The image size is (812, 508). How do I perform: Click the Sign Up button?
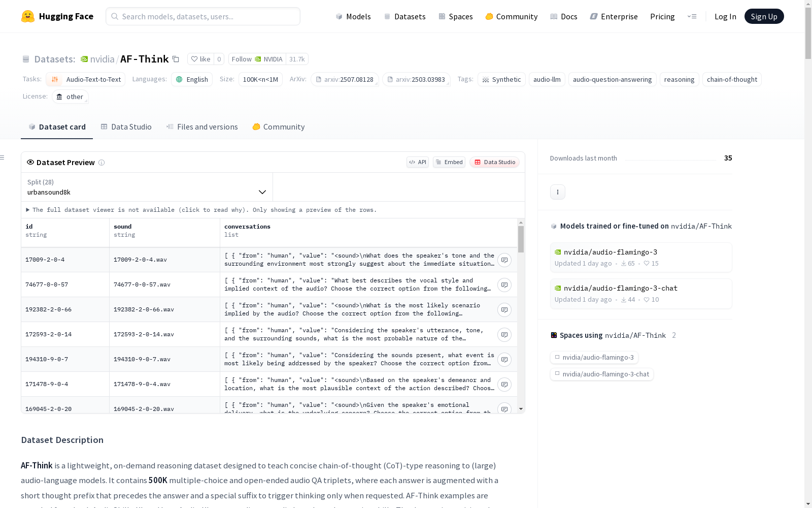pos(764,16)
